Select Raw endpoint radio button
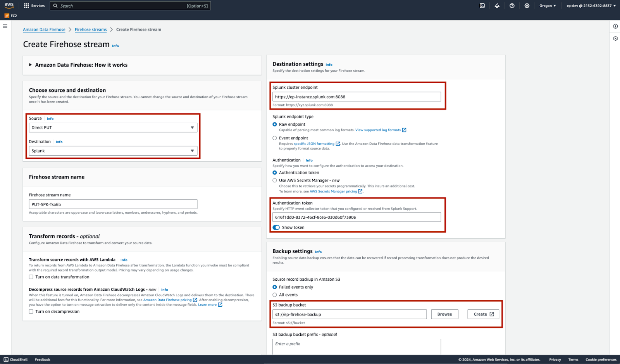 pos(275,124)
